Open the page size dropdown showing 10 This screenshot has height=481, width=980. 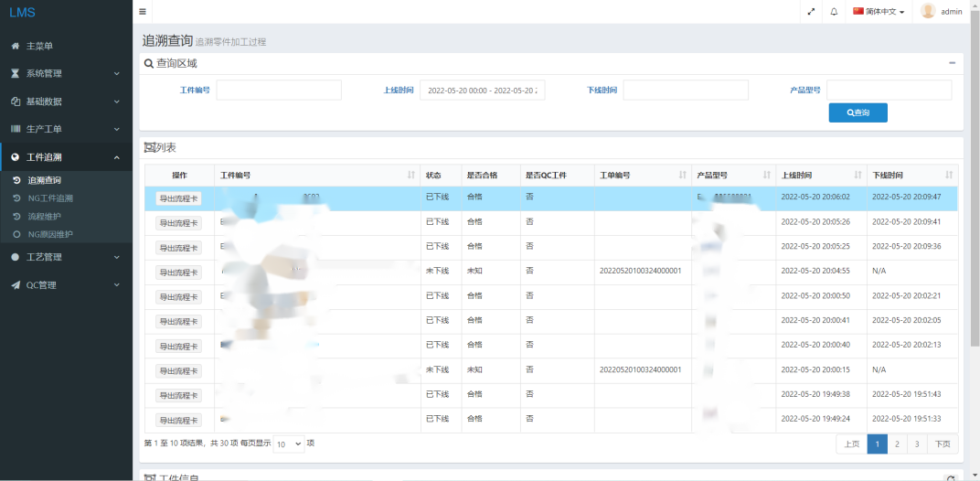click(289, 444)
